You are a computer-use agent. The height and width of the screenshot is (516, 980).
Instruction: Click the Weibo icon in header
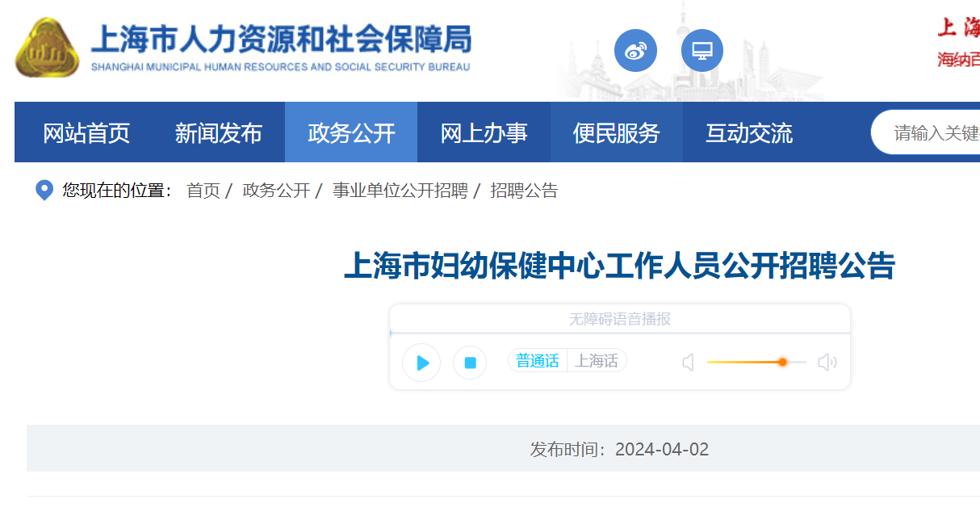click(635, 50)
